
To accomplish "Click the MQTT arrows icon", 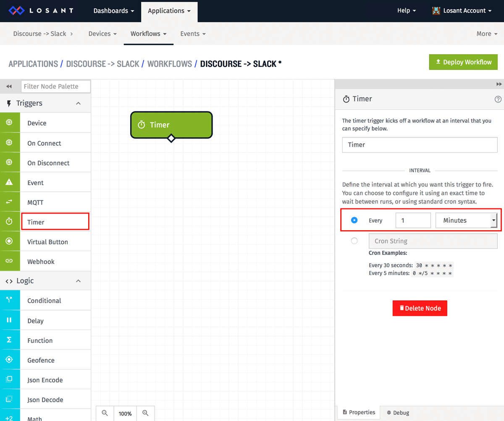I will click(x=9, y=202).
